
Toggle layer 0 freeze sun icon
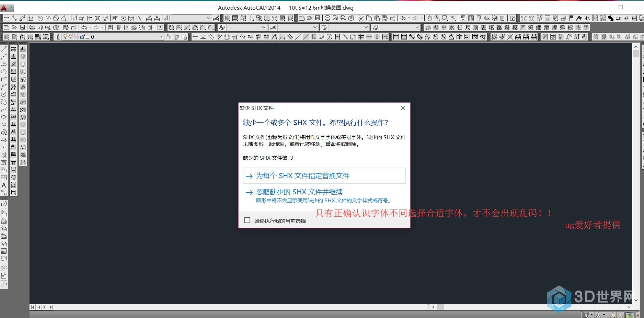pyautogui.click(x=70, y=37)
